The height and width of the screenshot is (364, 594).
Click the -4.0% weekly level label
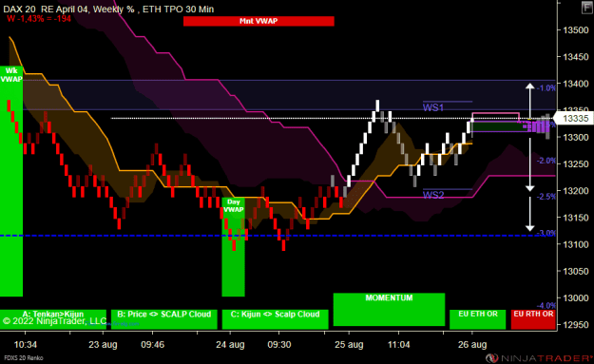[x=546, y=305]
